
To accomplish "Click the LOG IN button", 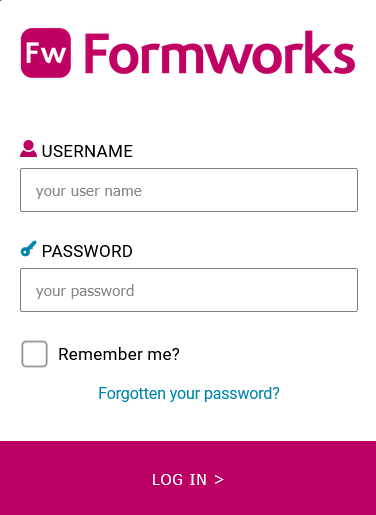I will (188, 478).
